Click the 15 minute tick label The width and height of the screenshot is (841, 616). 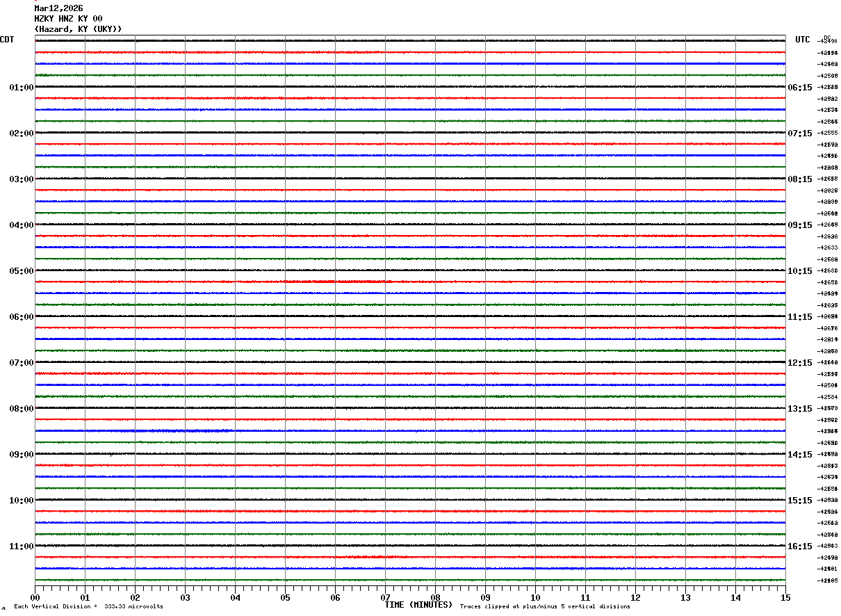785,598
